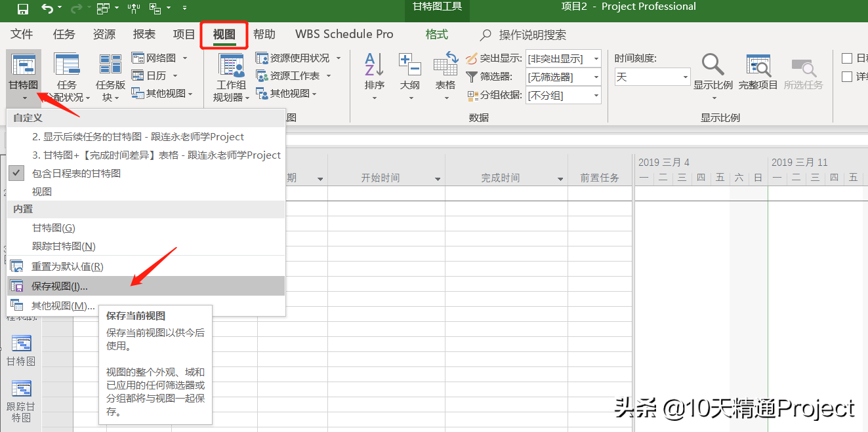Click the 资源使用状况 icon
Screen dimensions: 868x432
click(262, 58)
